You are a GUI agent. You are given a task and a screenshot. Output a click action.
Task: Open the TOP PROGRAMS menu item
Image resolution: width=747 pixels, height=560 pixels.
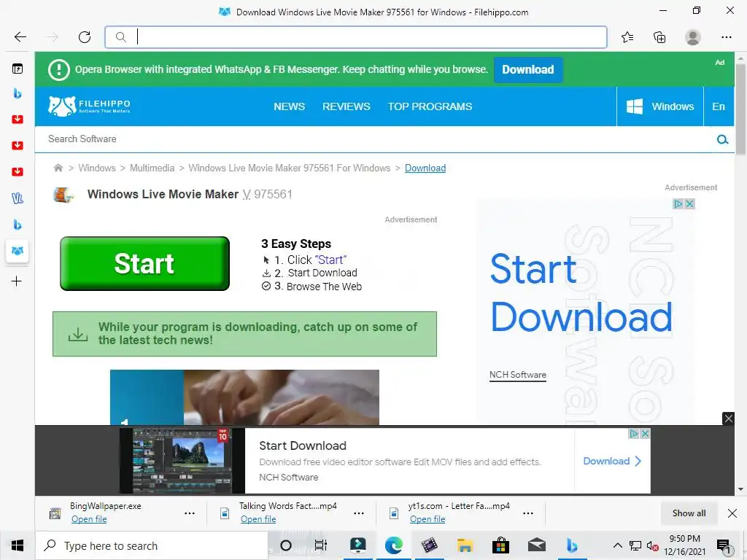point(430,106)
